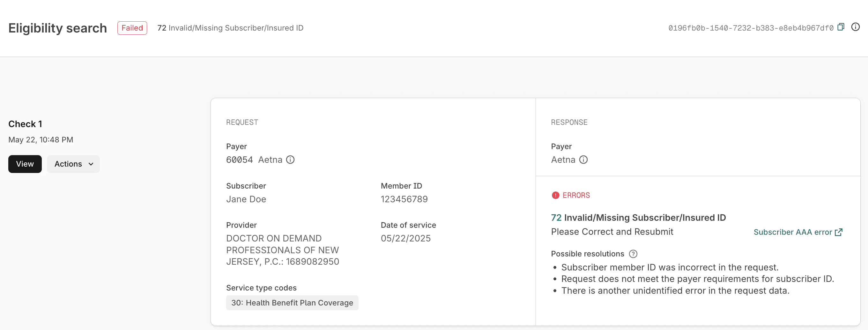The height and width of the screenshot is (330, 868).
Task: Click header text 72 Invalid/Missing Subscriber/Insured ID
Action: point(231,28)
